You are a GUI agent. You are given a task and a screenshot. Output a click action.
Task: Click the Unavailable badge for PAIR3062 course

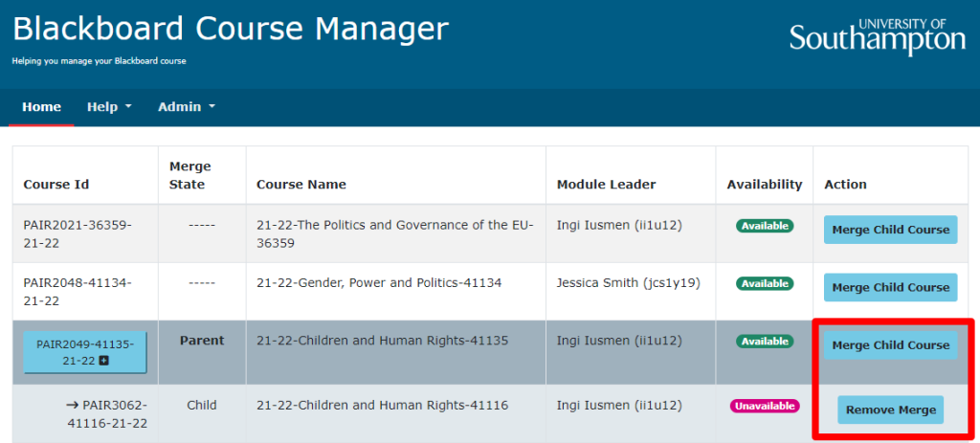pos(765,406)
